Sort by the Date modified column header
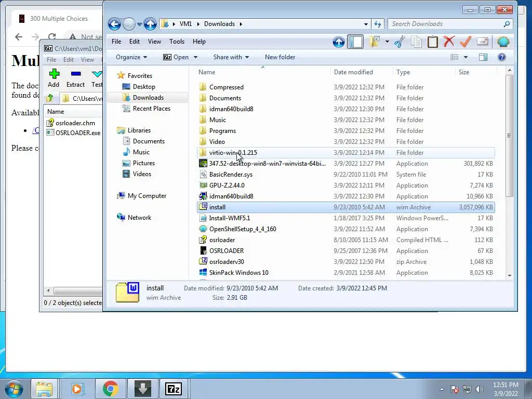 [x=353, y=72]
